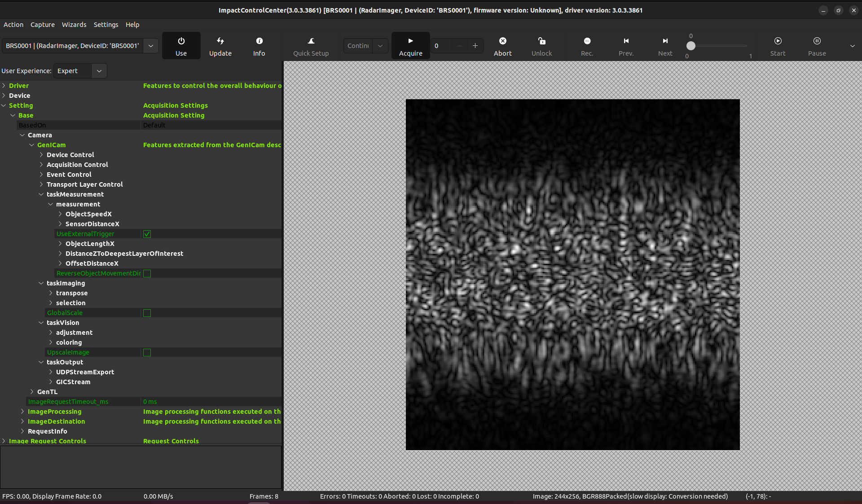This screenshot has height=504, width=862.
Task: Uncheck the UseExternalTrigger checkbox
Action: (147, 234)
